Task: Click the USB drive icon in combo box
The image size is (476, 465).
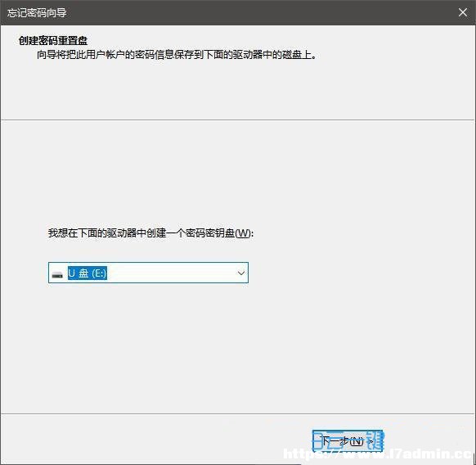Action: [57, 275]
